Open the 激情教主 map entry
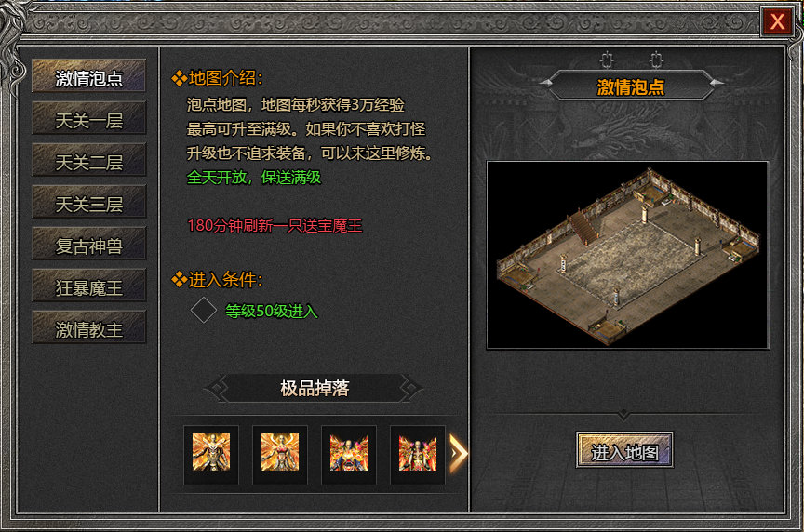The width and height of the screenshot is (804, 532). point(88,328)
